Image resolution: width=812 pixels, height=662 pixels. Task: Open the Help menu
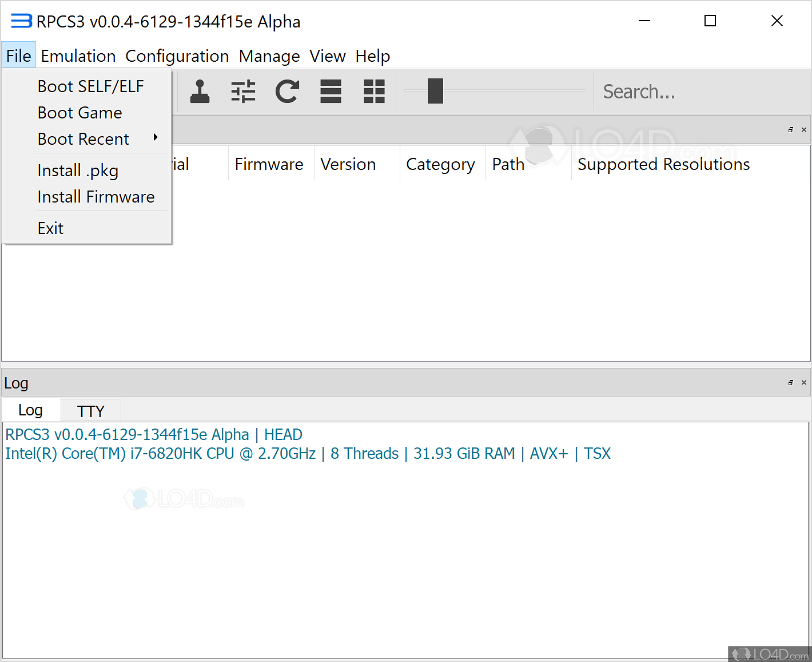coord(373,56)
